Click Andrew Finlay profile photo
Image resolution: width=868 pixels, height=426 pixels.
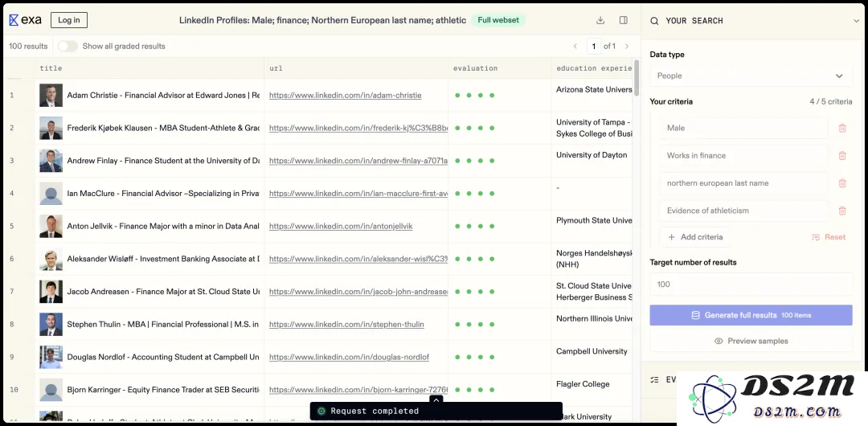[51, 161]
